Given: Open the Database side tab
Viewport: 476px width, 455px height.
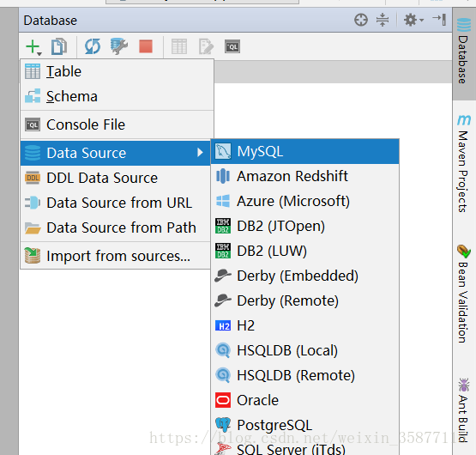Looking at the screenshot, I should coord(463,53).
